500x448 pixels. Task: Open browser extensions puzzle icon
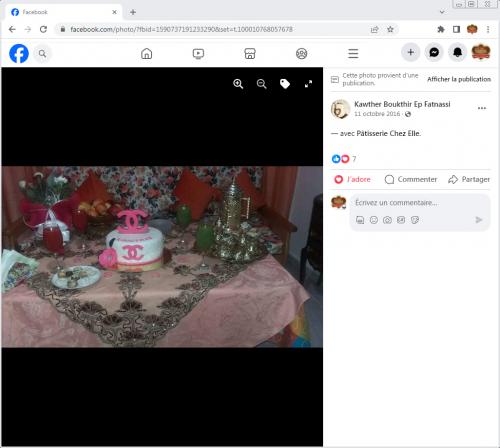(x=441, y=29)
